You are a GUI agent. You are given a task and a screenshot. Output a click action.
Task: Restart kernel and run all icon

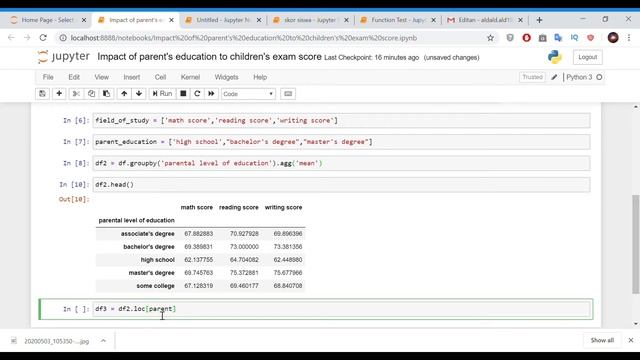click(211, 94)
